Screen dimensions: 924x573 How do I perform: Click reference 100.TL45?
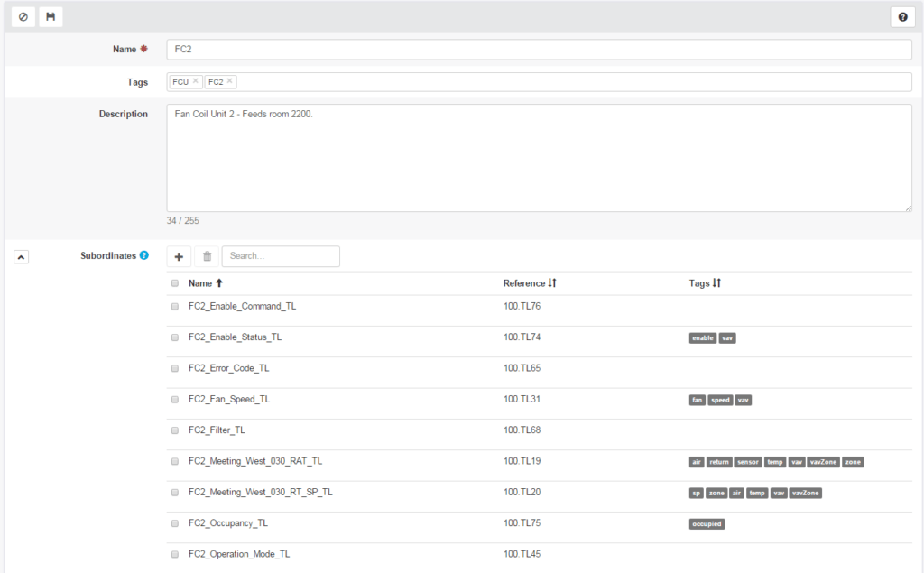point(522,554)
